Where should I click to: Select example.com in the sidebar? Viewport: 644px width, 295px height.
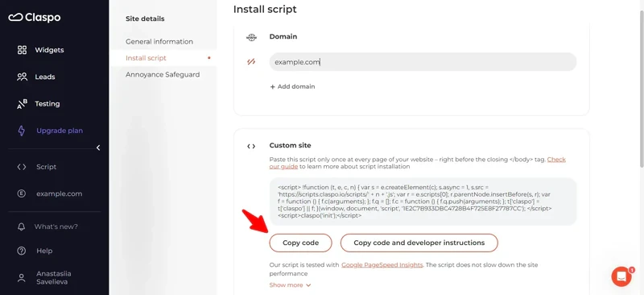tap(59, 193)
